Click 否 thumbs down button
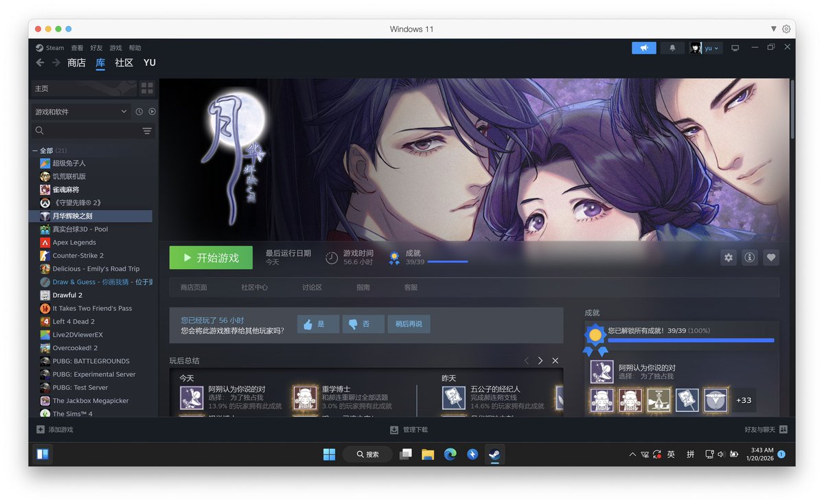Screen dimensions: 824x504 (x=363, y=324)
